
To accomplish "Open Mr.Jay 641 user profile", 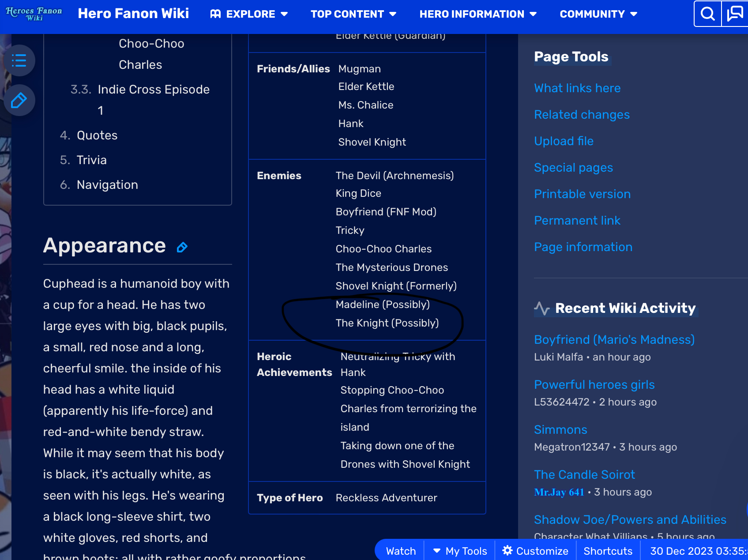I will pos(559,492).
